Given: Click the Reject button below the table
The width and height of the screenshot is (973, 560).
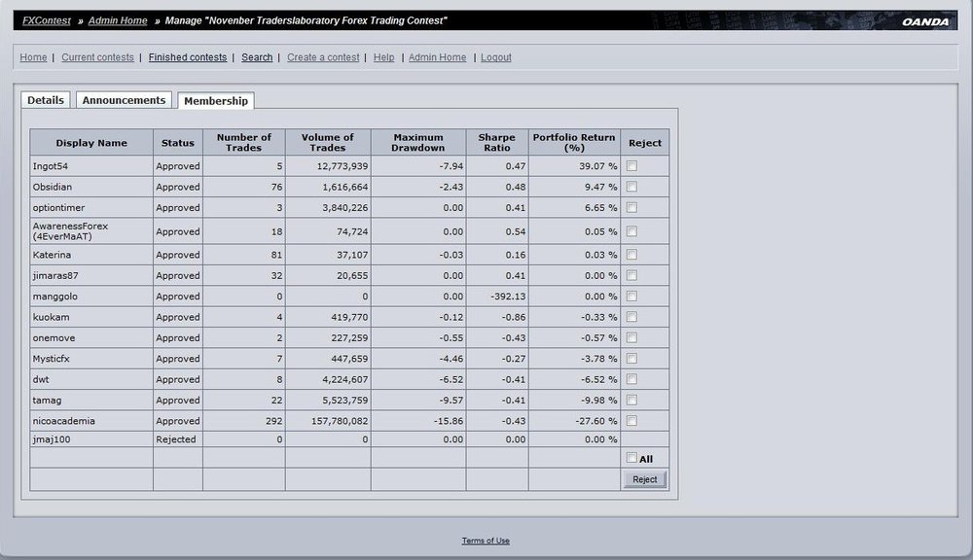Looking at the screenshot, I should (x=645, y=479).
